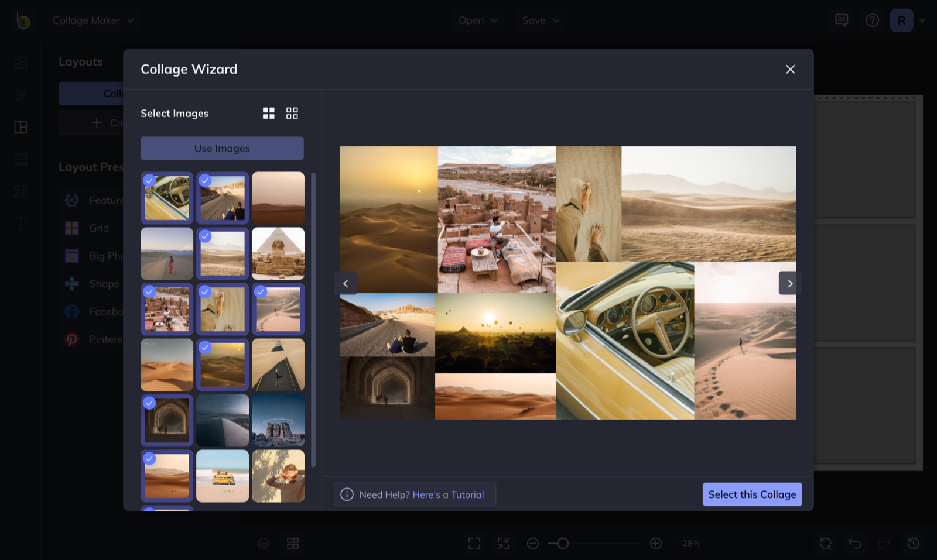Open the Text tool icon in sidebar
This screenshot has width=937, height=560.
pos(20,223)
